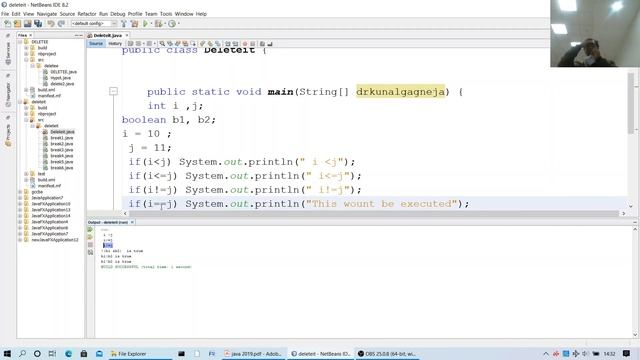Click the Clean and Build Project icon
The width and height of the screenshot is (640, 360).
coord(134,24)
